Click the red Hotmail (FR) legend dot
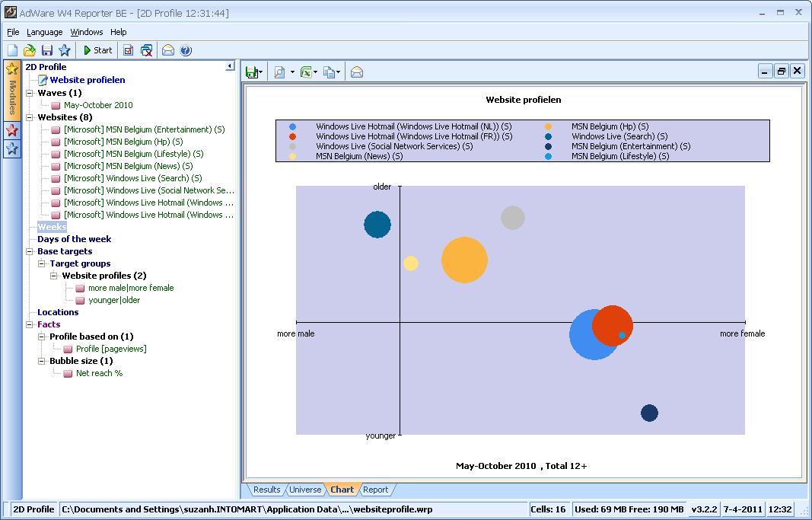This screenshot has height=520, width=812. (x=292, y=136)
